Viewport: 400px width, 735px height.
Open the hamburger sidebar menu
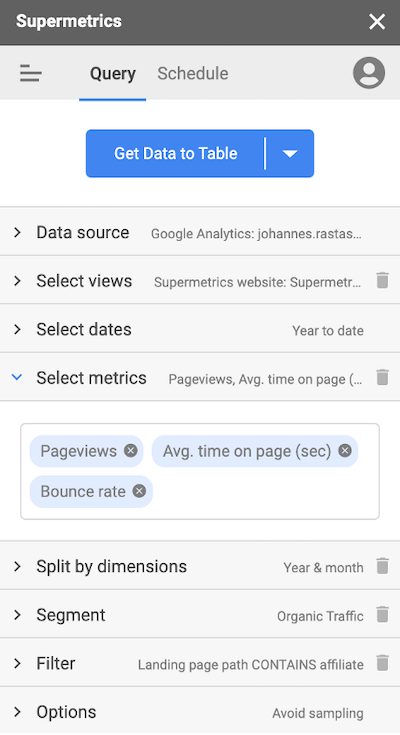(30, 74)
